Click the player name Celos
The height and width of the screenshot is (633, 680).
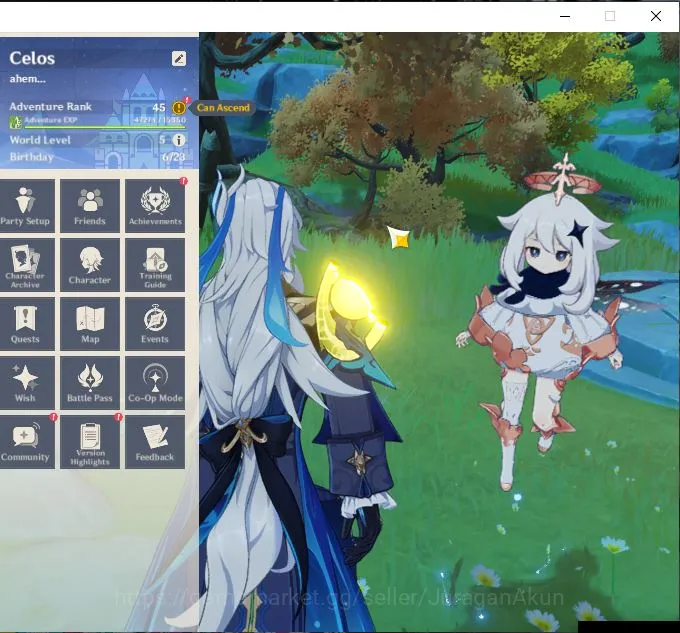point(32,59)
